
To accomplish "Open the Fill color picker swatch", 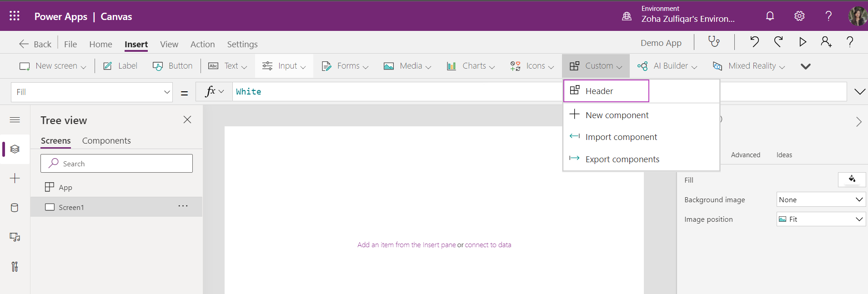I will 852,180.
